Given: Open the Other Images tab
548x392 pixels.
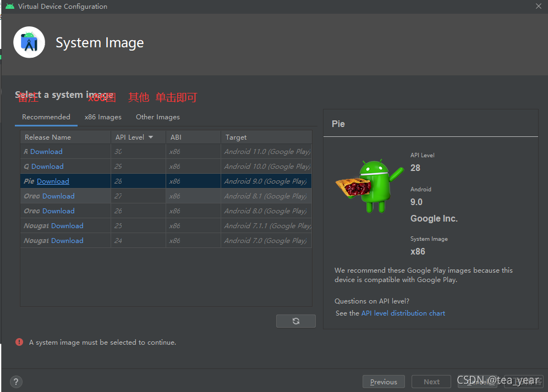Looking at the screenshot, I should 157,117.
